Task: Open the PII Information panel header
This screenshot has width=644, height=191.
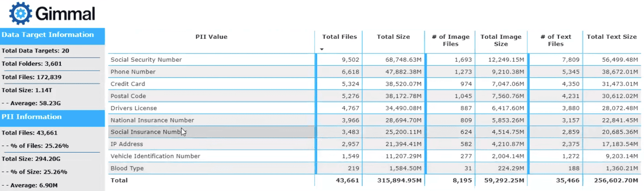Action: pyautogui.click(x=32, y=117)
